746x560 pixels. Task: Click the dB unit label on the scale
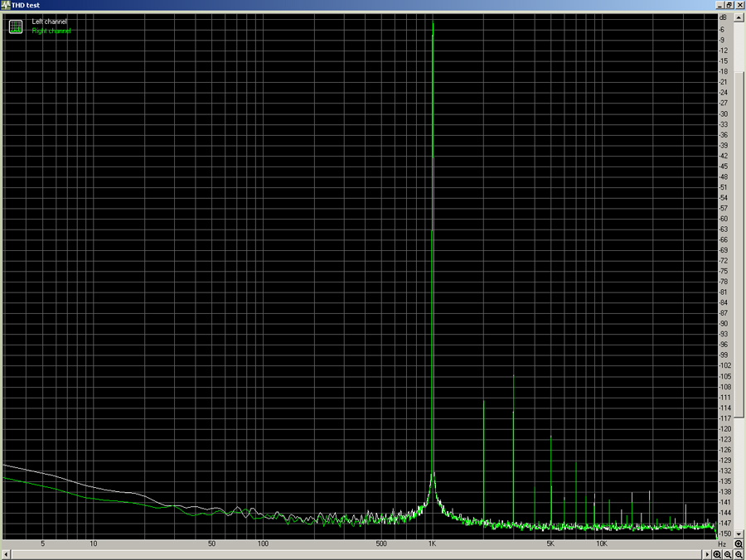[724, 17]
